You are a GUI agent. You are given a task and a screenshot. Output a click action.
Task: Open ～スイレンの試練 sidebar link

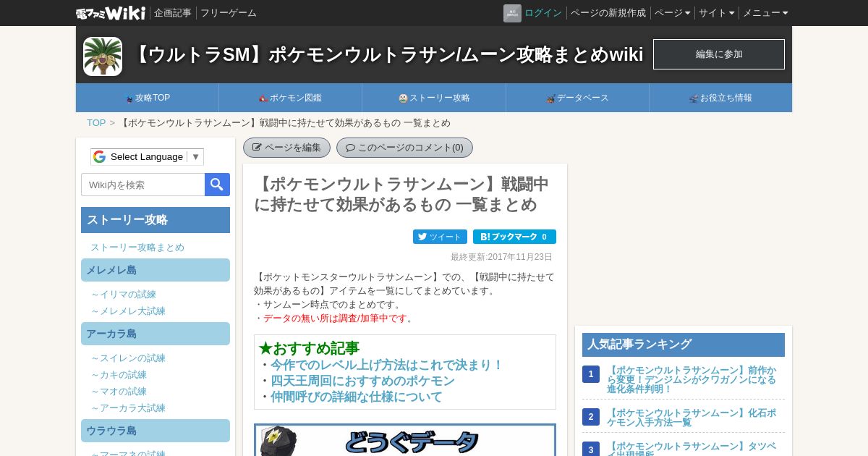[128, 358]
